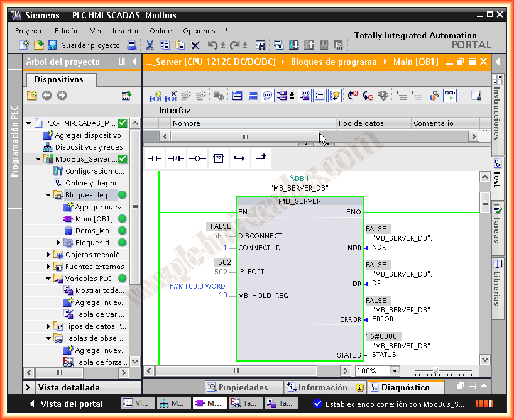Viewport: 514px width, 420px height.
Task: Click the monitoring glasses icon in editor toolbar
Action: pos(450,96)
